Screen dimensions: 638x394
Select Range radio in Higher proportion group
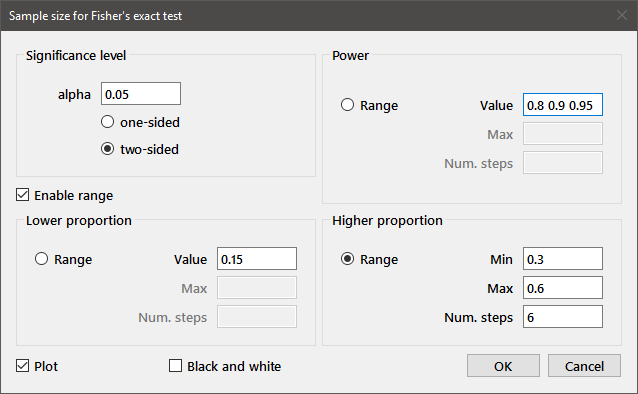point(369,259)
